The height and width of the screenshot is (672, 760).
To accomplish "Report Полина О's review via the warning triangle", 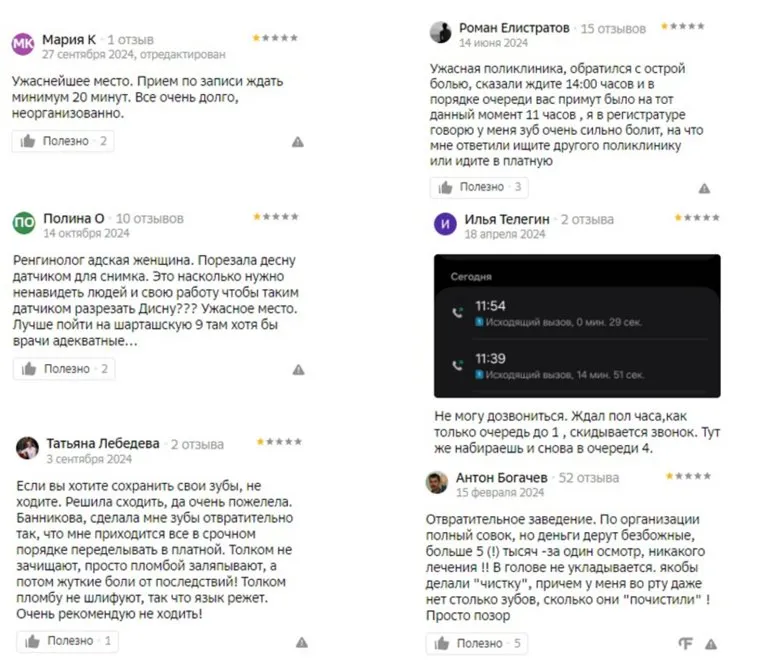I will [x=298, y=370].
